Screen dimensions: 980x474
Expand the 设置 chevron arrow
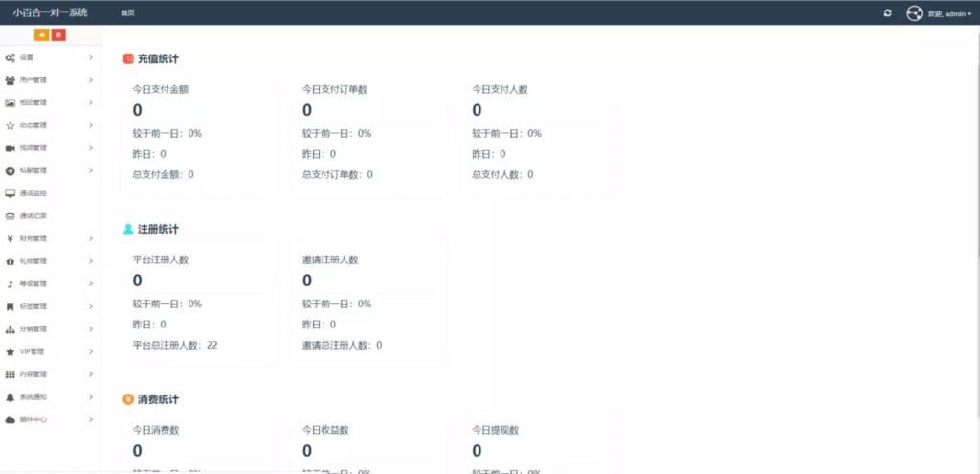click(91, 57)
